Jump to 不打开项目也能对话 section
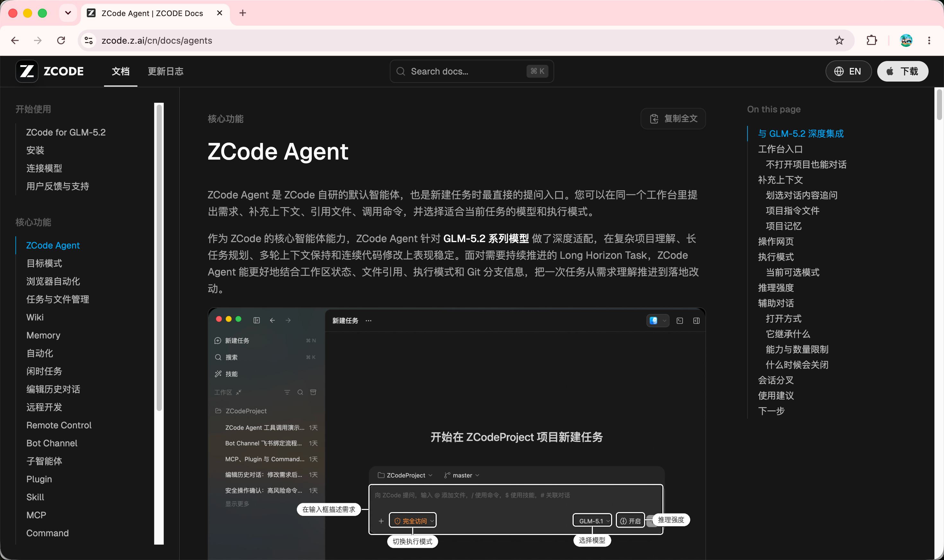Image resolution: width=944 pixels, height=560 pixels. (806, 164)
